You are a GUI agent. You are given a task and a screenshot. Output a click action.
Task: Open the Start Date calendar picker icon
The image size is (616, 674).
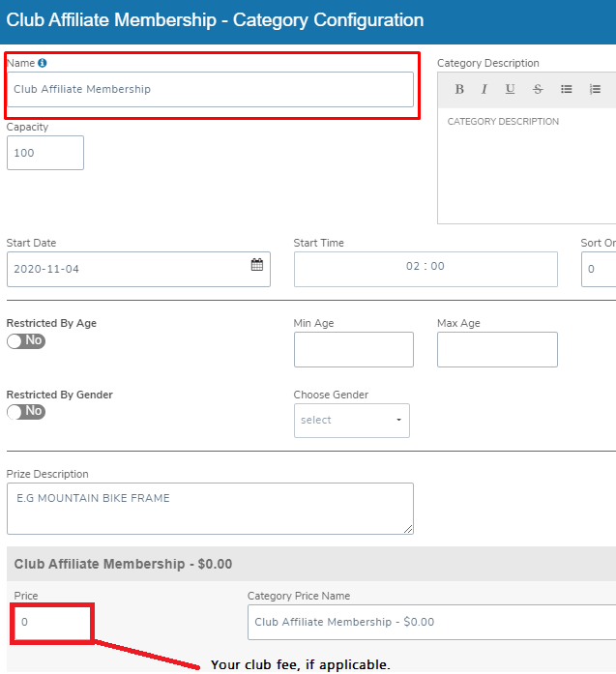(x=257, y=265)
